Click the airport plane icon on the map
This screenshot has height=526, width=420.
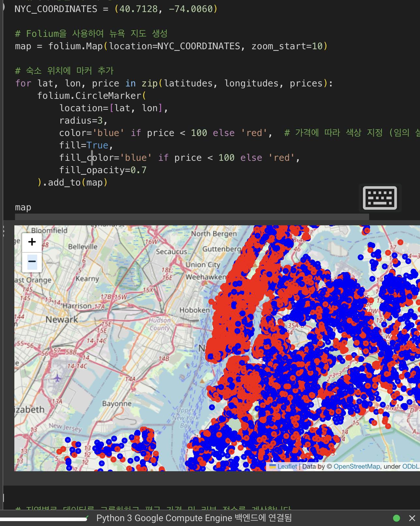pyautogui.click(x=57, y=378)
